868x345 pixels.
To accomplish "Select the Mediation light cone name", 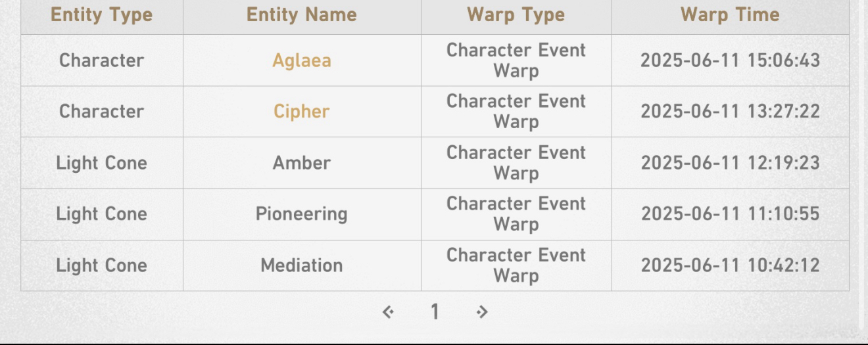I will click(302, 265).
